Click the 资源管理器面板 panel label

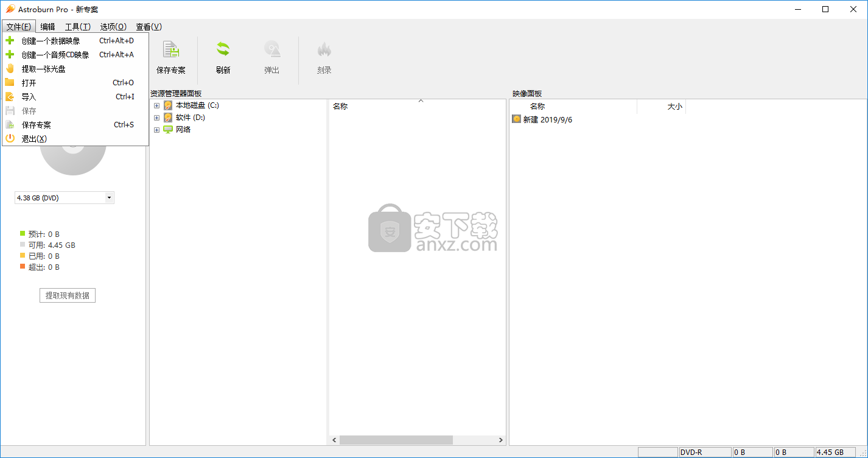click(176, 93)
